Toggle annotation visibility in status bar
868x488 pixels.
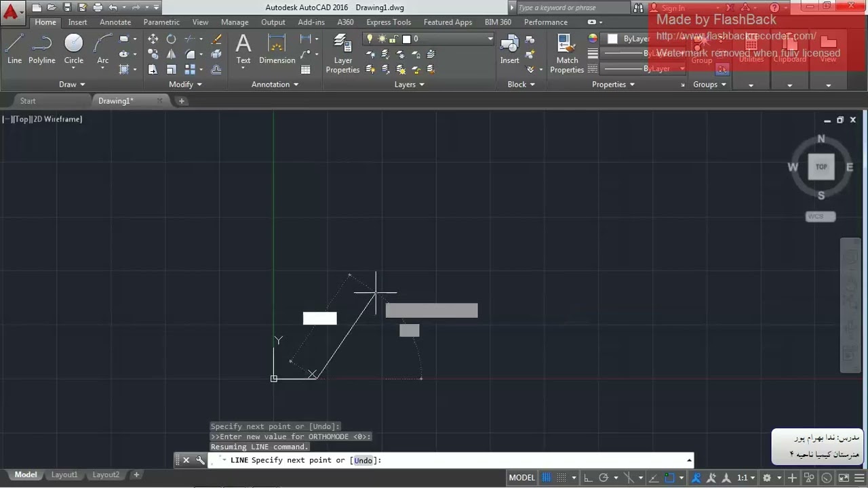(x=696, y=478)
